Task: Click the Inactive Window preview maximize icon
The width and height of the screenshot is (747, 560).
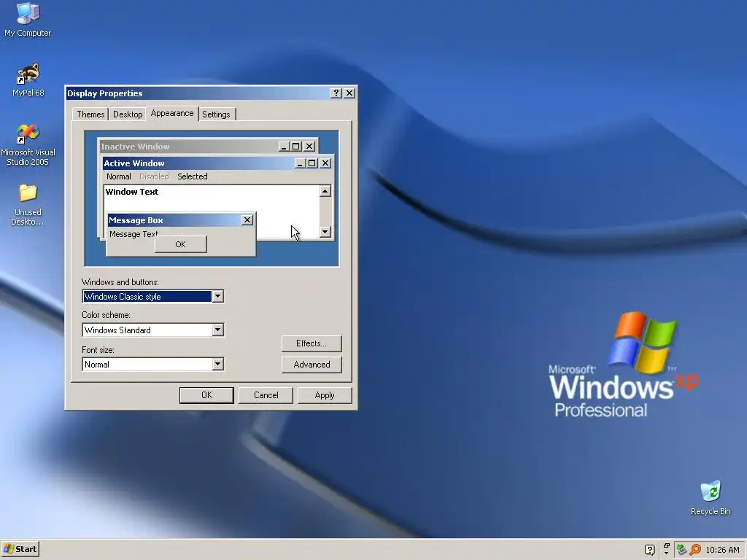Action: pos(296,146)
